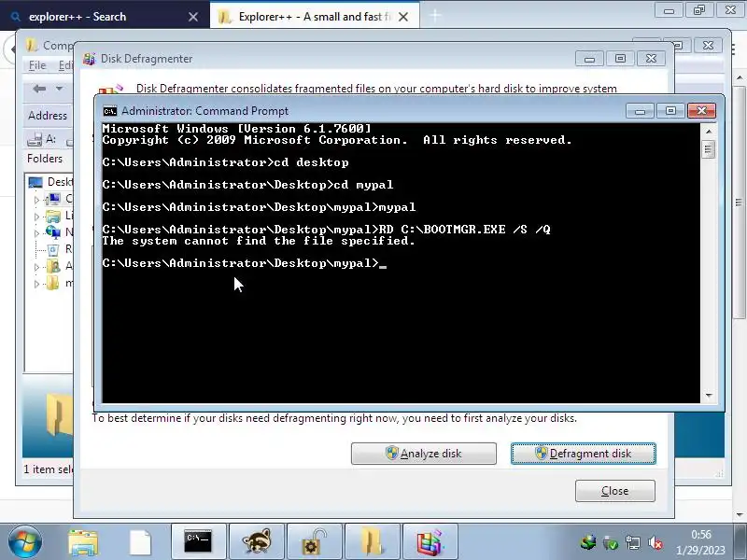Open the File menu in Explorer++
This screenshot has height=560, width=747.
[x=37, y=65]
